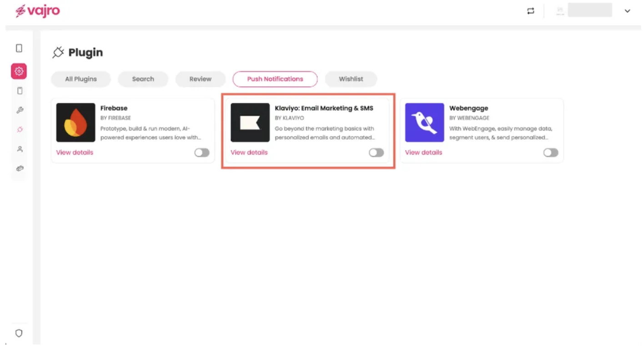Open the clipboard icon in sidebar
This screenshot has height=362, width=644.
(19, 90)
